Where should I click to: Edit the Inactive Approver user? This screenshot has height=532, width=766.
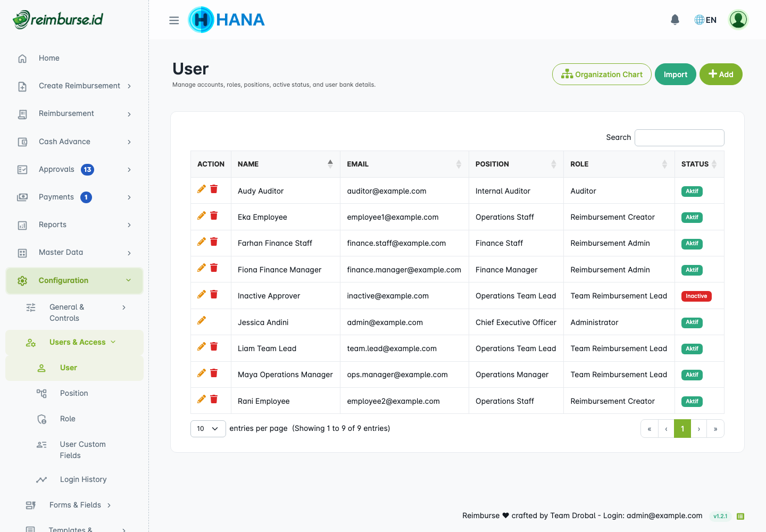click(202, 294)
